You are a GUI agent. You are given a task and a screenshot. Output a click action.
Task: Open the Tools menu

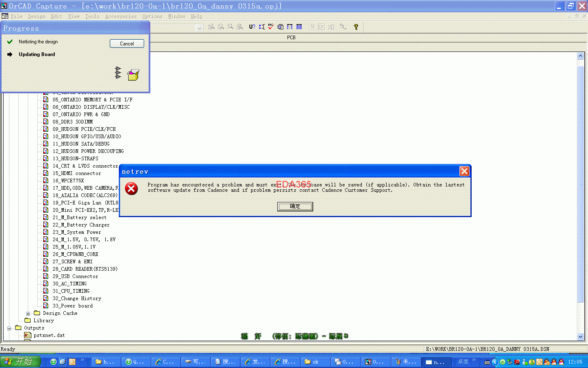click(x=92, y=16)
